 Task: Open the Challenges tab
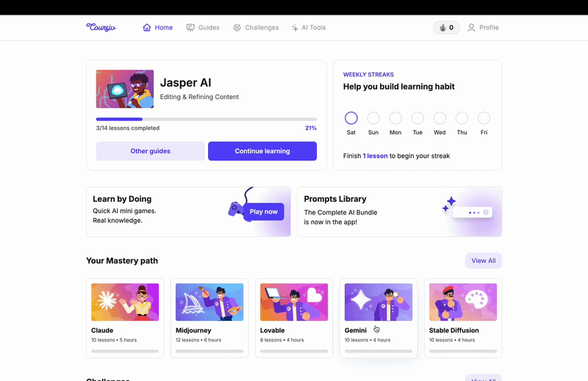pos(256,27)
